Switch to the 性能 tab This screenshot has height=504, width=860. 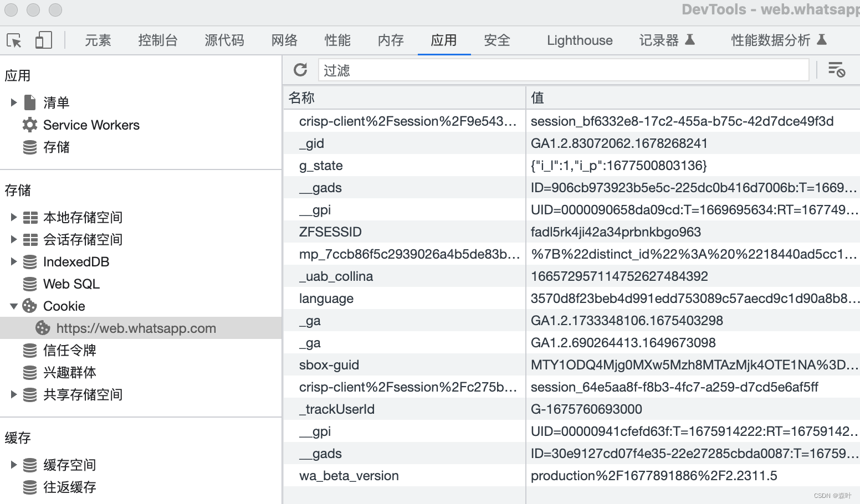[337, 40]
